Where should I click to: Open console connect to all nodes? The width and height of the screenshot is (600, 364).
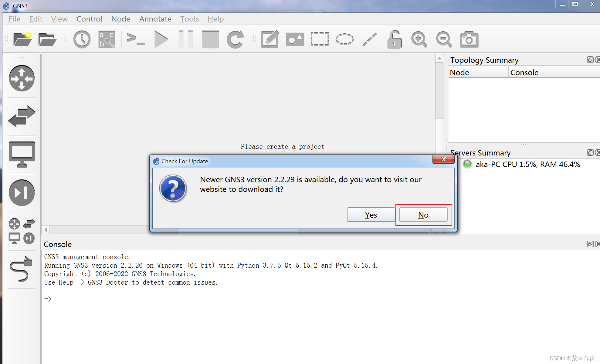click(x=135, y=39)
